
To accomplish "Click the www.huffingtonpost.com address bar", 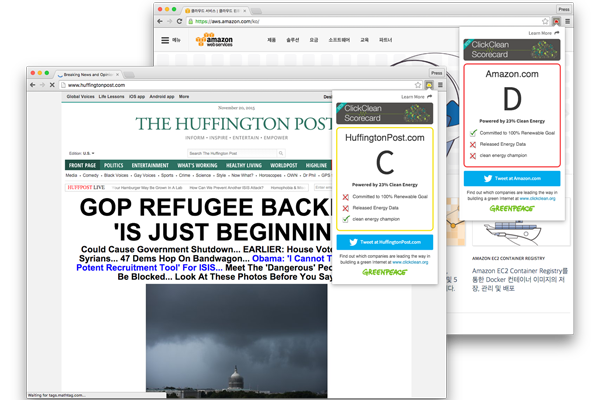I will (236, 85).
